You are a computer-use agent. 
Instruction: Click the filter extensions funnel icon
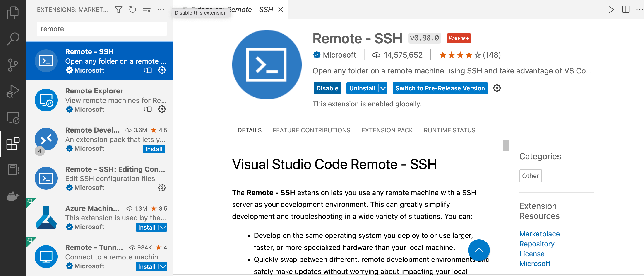(118, 10)
